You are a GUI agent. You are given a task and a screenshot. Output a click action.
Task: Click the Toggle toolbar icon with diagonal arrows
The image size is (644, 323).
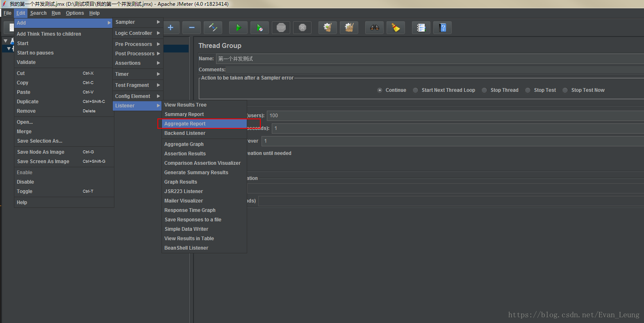pos(213,27)
